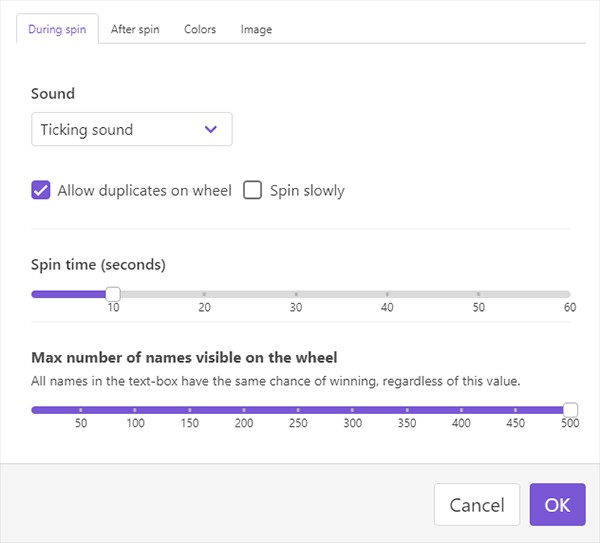This screenshot has width=600, height=543.
Task: Set Max names visible slider to 100
Action: click(x=135, y=410)
